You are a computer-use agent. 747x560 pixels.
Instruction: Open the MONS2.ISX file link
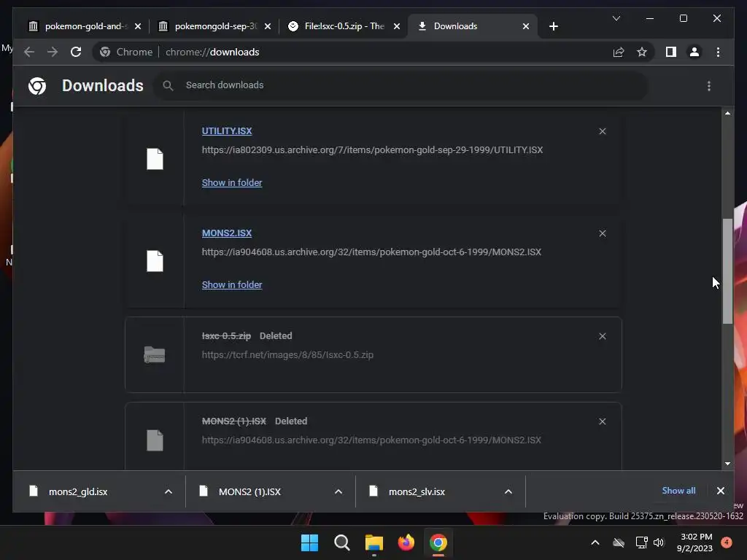coord(227,233)
